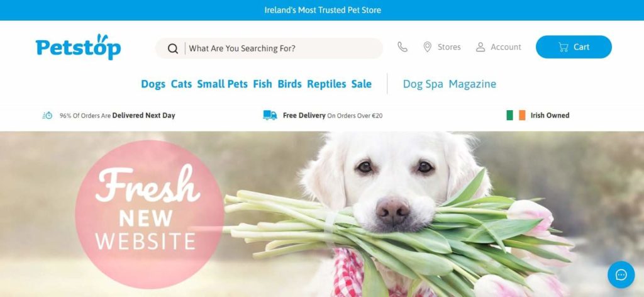Click the Account person icon
Image resolution: width=644 pixels, height=297 pixels.
[480, 47]
